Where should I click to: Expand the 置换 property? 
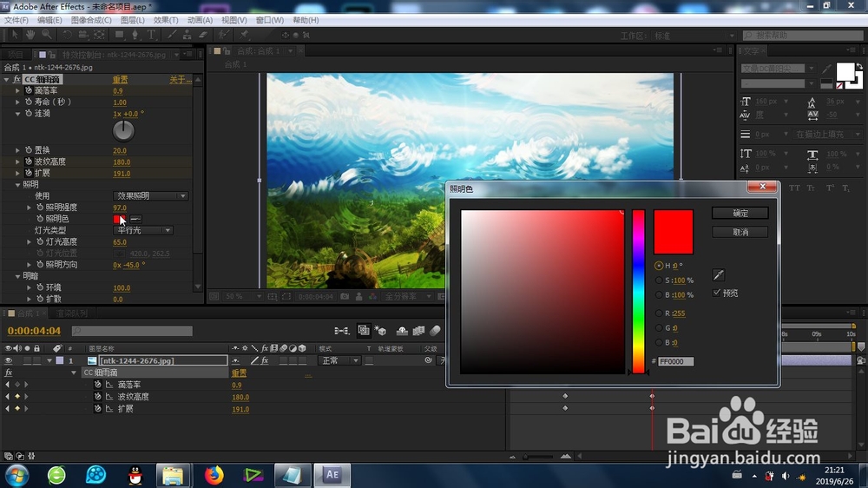tap(17, 150)
